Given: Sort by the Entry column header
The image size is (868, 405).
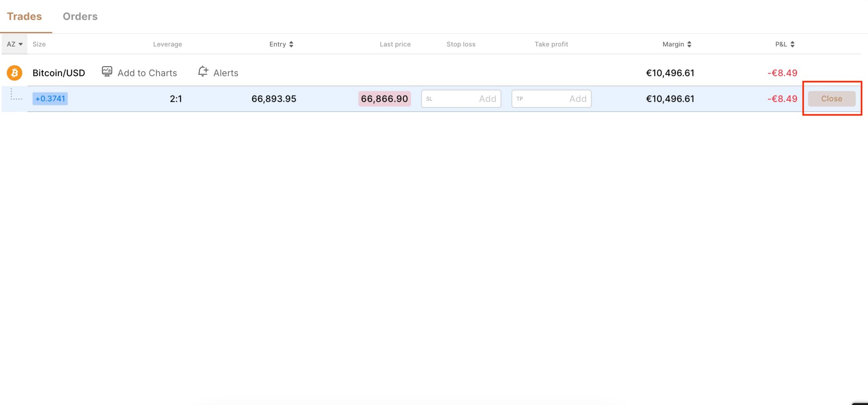Looking at the screenshot, I should [x=278, y=44].
